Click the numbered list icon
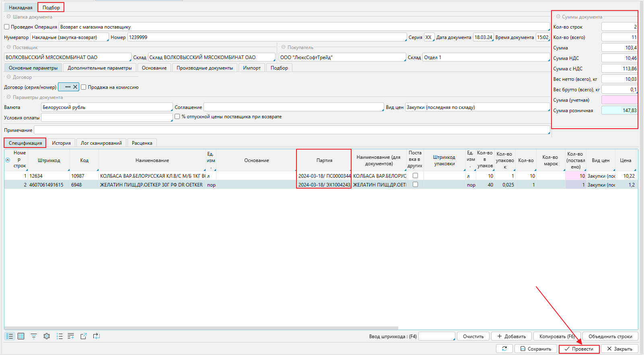This screenshot has height=355, width=644. (60, 336)
